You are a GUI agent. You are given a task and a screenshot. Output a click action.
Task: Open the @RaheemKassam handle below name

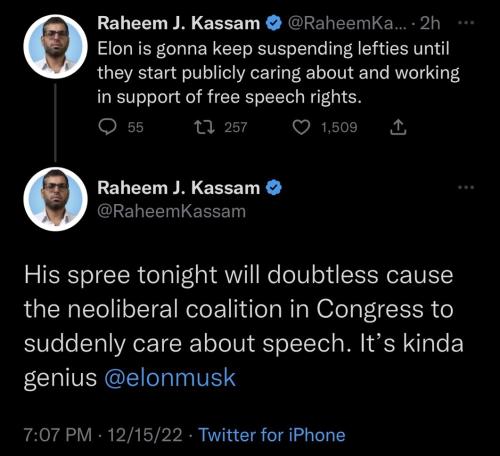point(172,211)
